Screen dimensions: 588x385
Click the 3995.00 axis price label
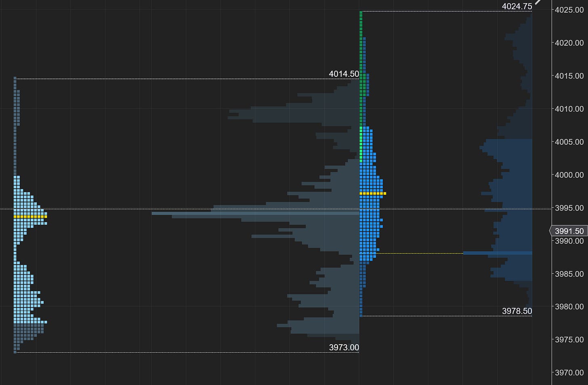[569, 208]
